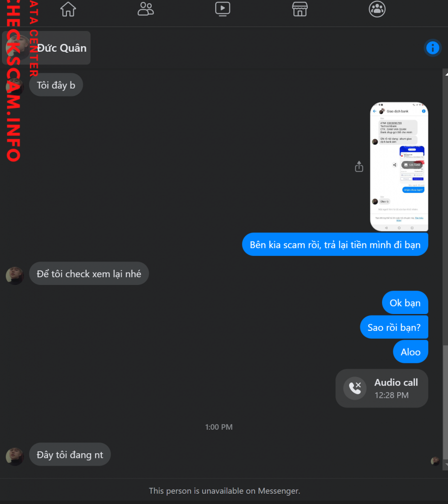
Task: Open the Friends icon
Action: tap(145, 9)
